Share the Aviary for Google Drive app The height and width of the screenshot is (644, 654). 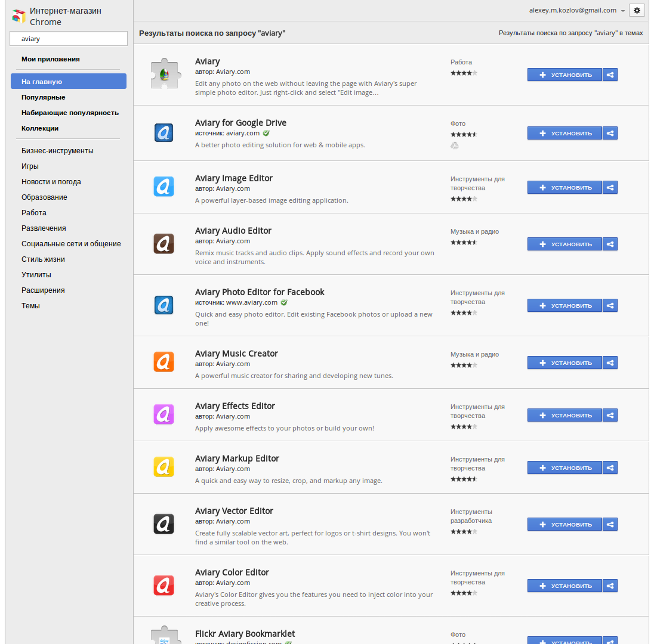[x=610, y=133]
